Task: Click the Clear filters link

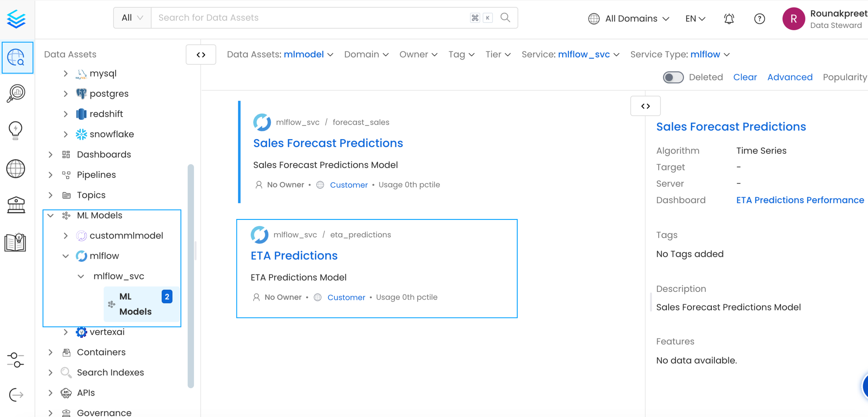Action: [x=745, y=77]
